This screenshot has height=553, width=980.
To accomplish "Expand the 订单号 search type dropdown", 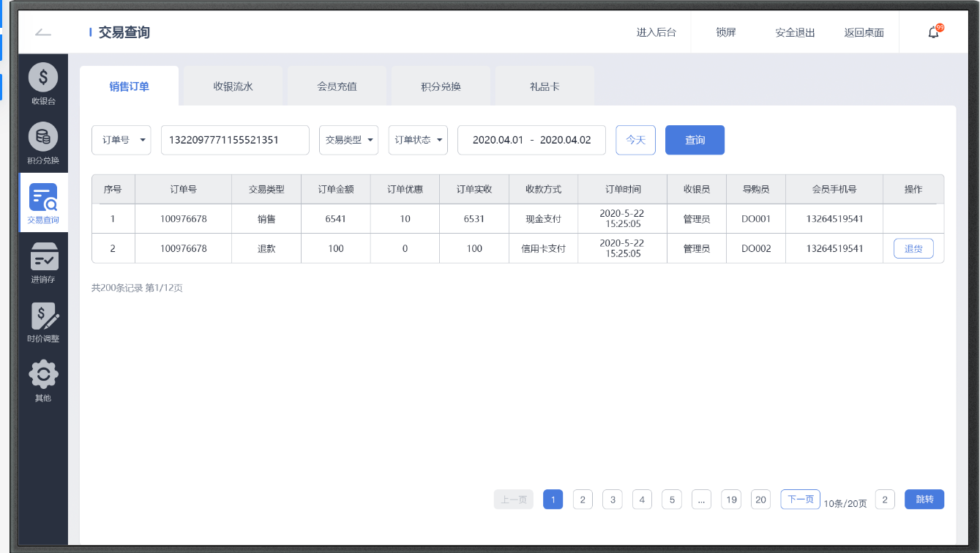I will 121,140.
